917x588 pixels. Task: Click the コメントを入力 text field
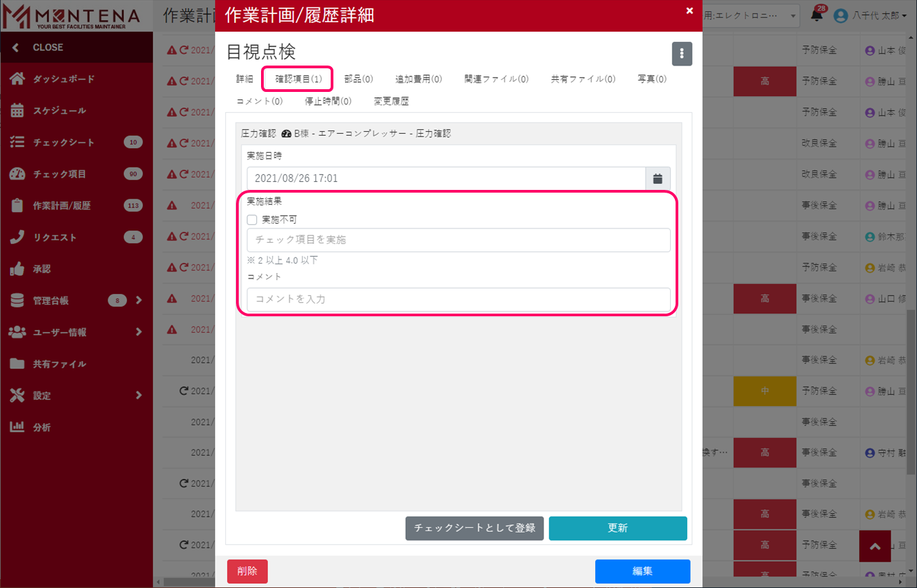coord(458,299)
